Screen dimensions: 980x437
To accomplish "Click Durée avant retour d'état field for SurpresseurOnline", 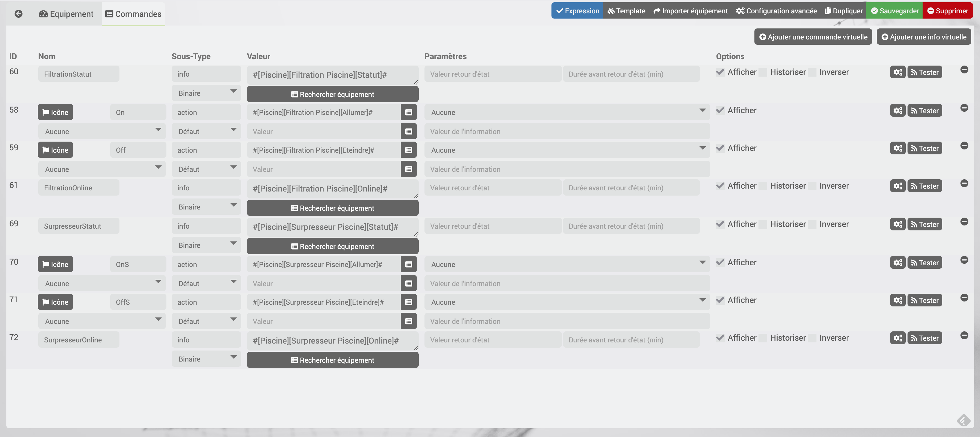I will point(631,340).
